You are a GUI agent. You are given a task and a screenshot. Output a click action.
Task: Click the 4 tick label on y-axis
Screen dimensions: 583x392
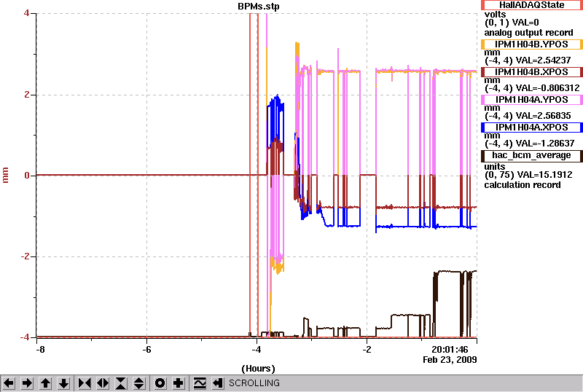point(26,13)
